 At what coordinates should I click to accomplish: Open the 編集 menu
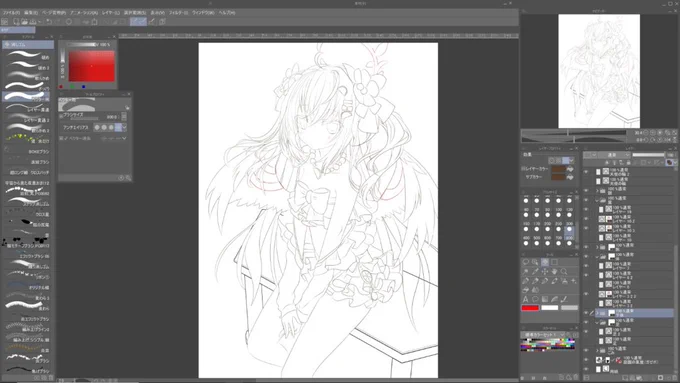31,13
